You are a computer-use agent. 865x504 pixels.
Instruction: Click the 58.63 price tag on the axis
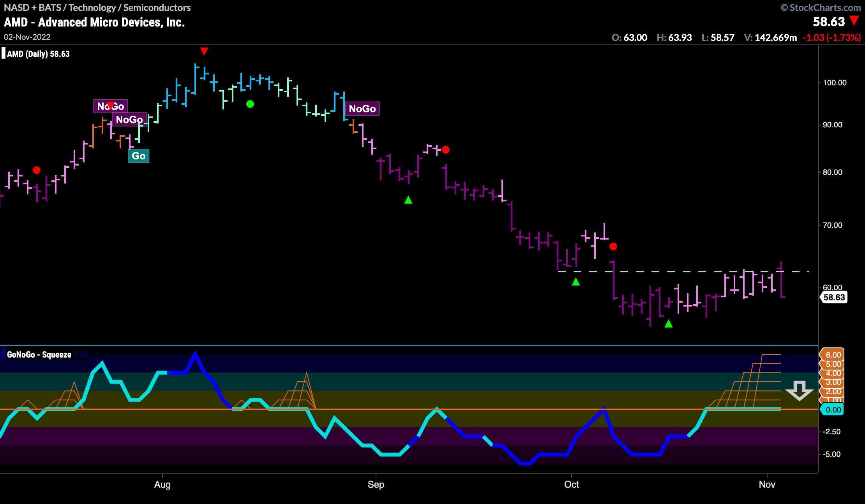[834, 297]
